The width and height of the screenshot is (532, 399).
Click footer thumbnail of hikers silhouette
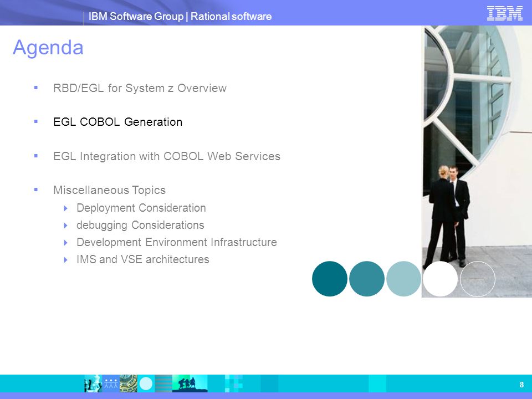click(190, 383)
